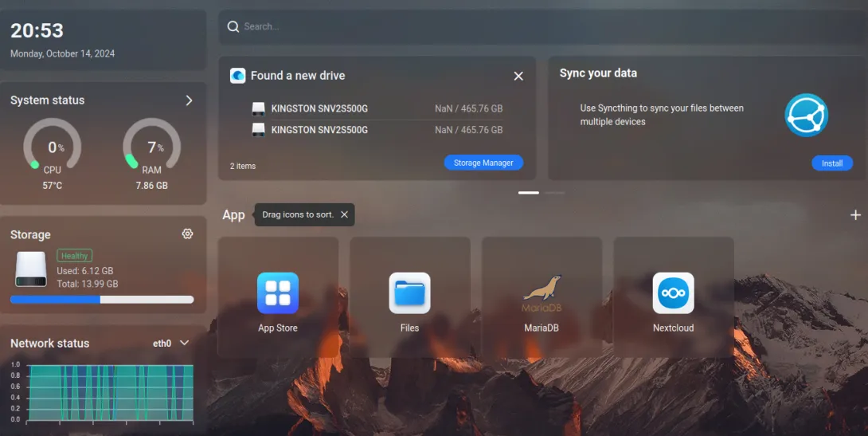Dismiss the Found a new drive card
The image size is (868, 436).
(x=518, y=76)
